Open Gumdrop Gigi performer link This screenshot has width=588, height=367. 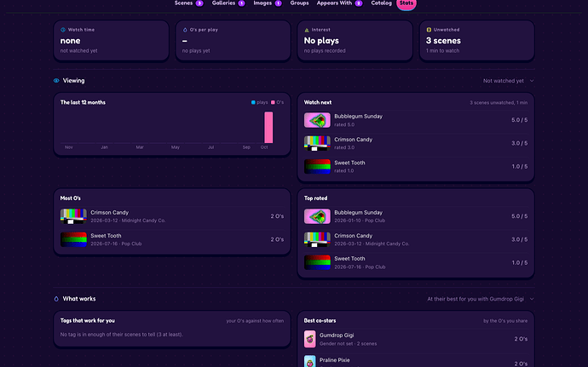(337, 335)
